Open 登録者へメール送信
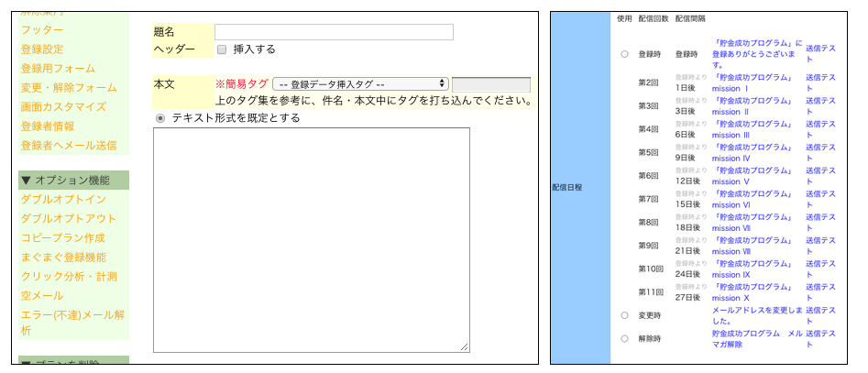Viewport: 868px width, 373px height. 69,146
